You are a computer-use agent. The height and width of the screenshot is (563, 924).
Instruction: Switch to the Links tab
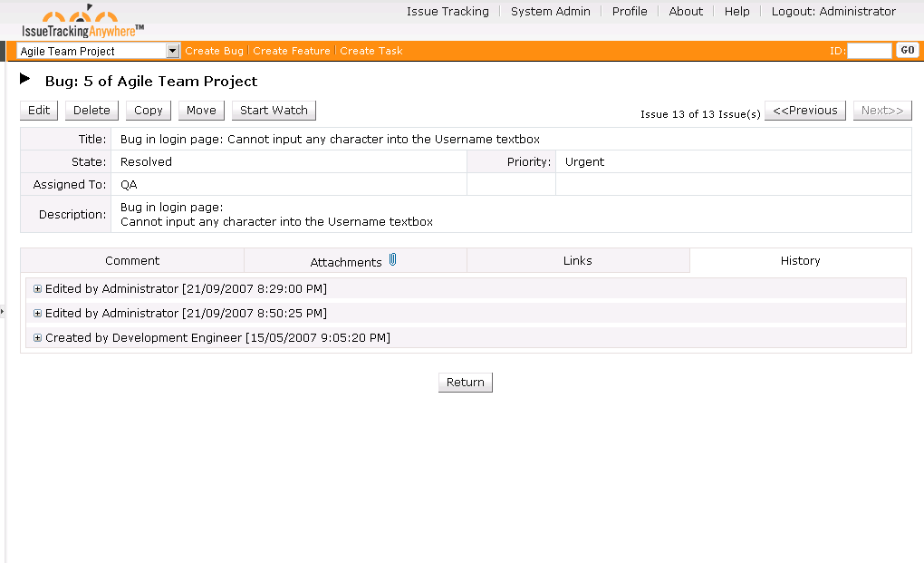point(577,260)
